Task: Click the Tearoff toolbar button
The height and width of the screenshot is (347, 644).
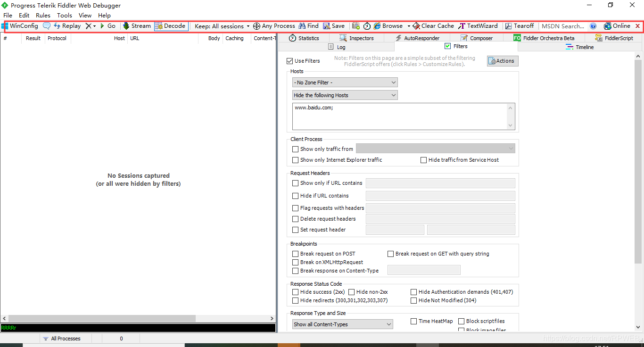Action: (x=520, y=26)
